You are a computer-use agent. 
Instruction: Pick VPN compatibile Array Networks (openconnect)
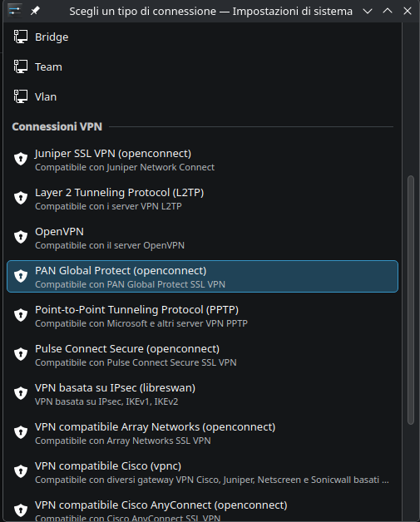(202, 433)
